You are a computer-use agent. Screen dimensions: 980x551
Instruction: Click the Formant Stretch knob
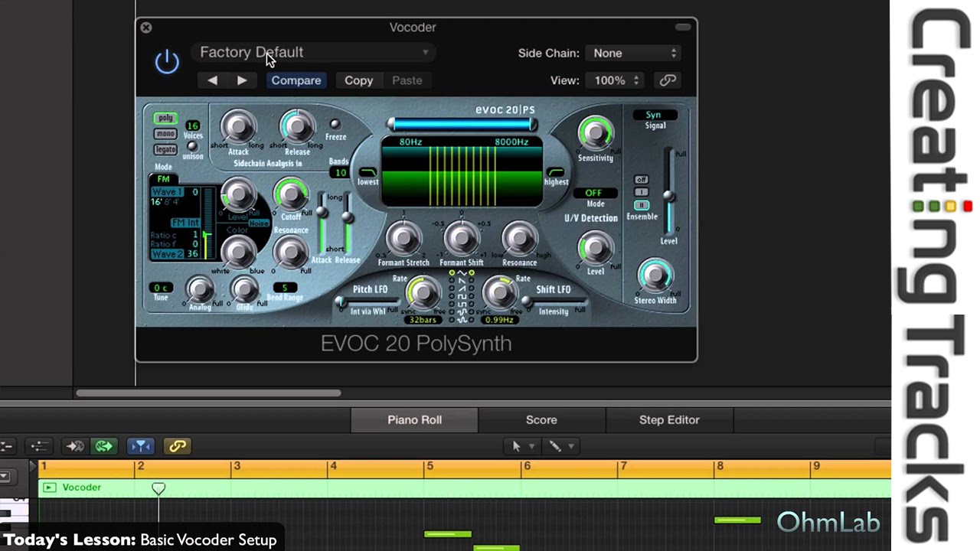pyautogui.click(x=403, y=239)
